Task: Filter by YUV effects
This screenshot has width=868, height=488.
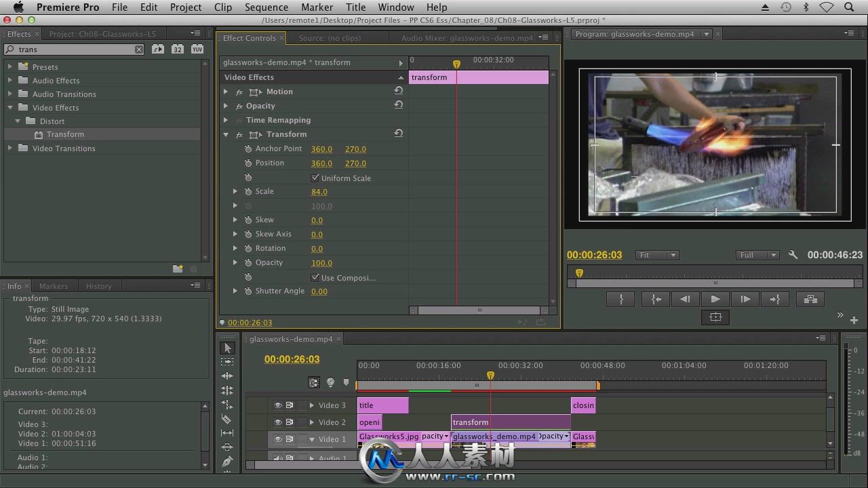Action: (x=197, y=49)
